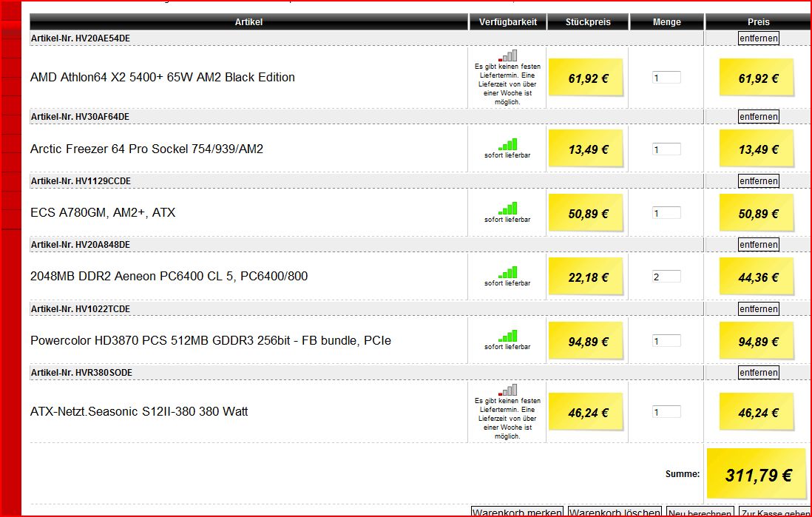The image size is (812, 517).
Task: Focus quantity field for Arctic Freezer
Action: 666,149
